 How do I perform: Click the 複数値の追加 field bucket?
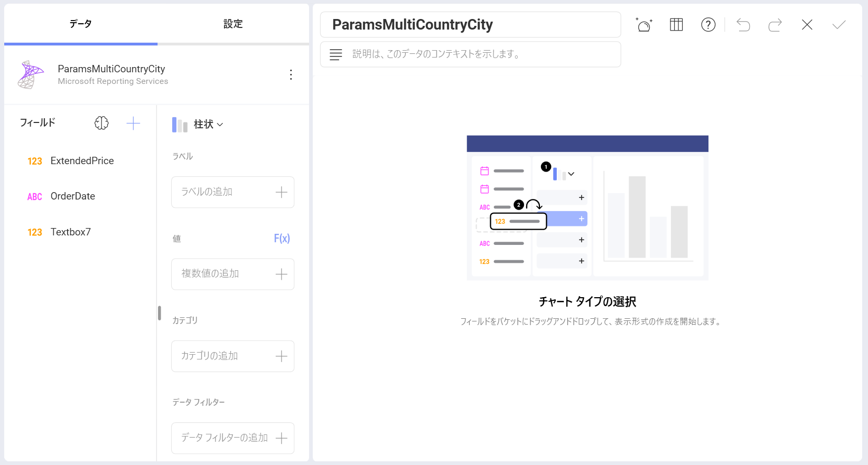coord(232,274)
